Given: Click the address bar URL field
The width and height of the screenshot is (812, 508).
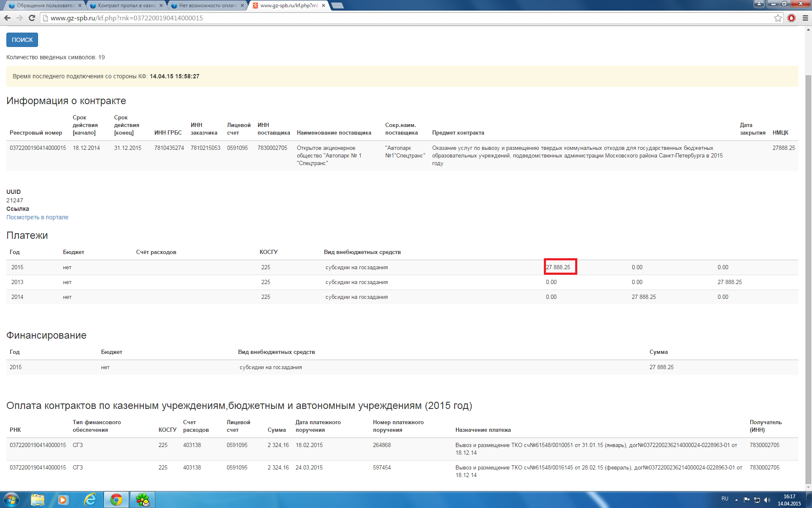Looking at the screenshot, I should pyautogui.click(x=406, y=18).
